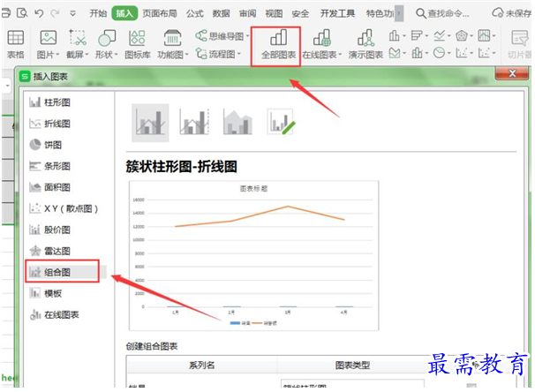Open the 形状 shapes dropdown
Image resolution: width=535 pixels, height=392 pixels.
click(107, 44)
